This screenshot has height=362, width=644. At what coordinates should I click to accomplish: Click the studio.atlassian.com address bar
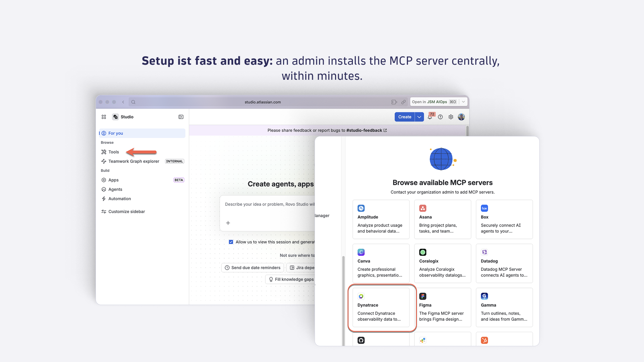click(x=263, y=102)
